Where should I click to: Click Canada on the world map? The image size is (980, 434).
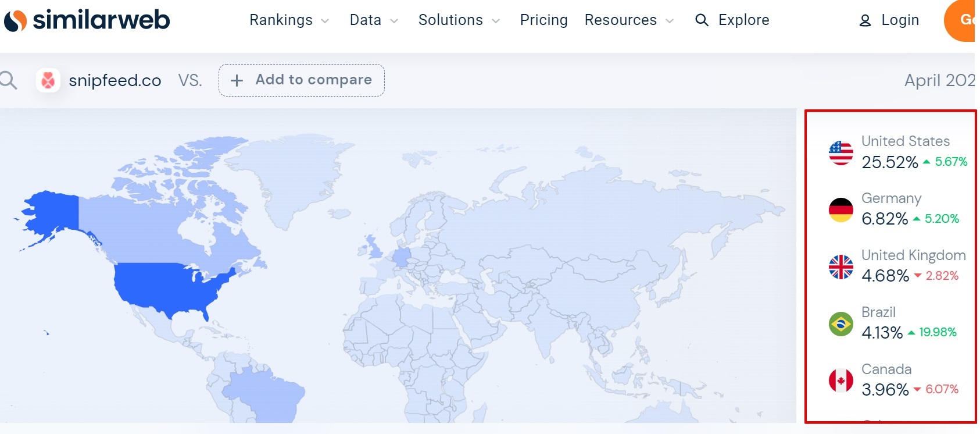pyautogui.click(x=145, y=233)
